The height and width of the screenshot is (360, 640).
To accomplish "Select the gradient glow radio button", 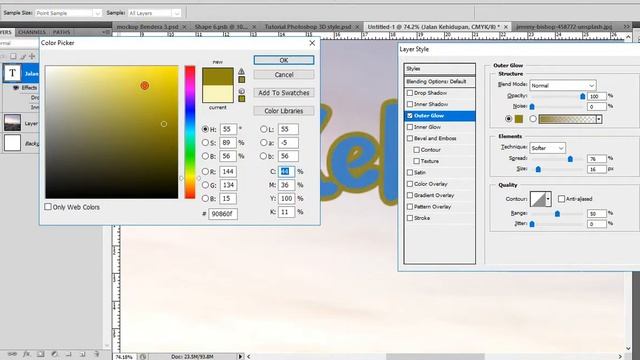I will (533, 119).
